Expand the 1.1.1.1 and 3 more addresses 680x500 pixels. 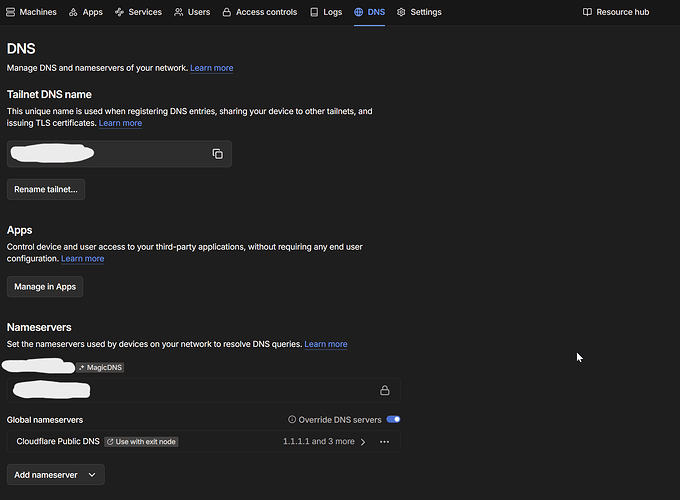tap(318, 441)
